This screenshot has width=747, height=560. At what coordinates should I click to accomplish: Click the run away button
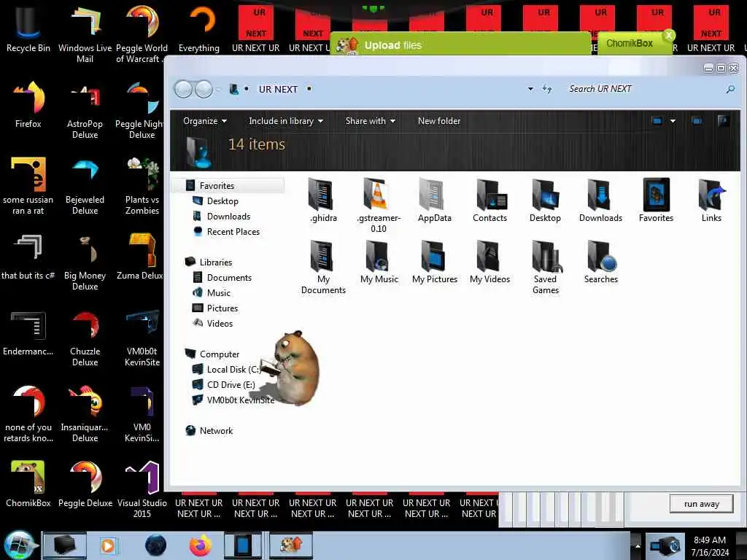click(701, 504)
